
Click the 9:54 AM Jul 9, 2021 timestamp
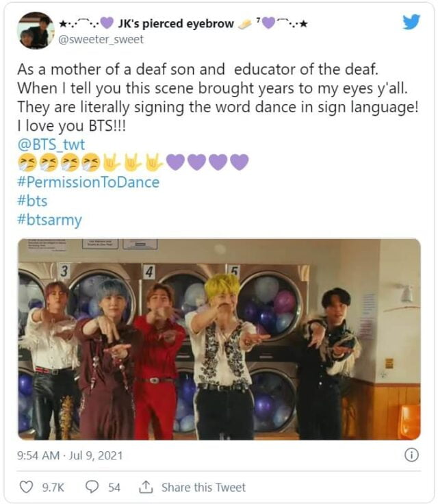pyautogui.click(x=70, y=455)
